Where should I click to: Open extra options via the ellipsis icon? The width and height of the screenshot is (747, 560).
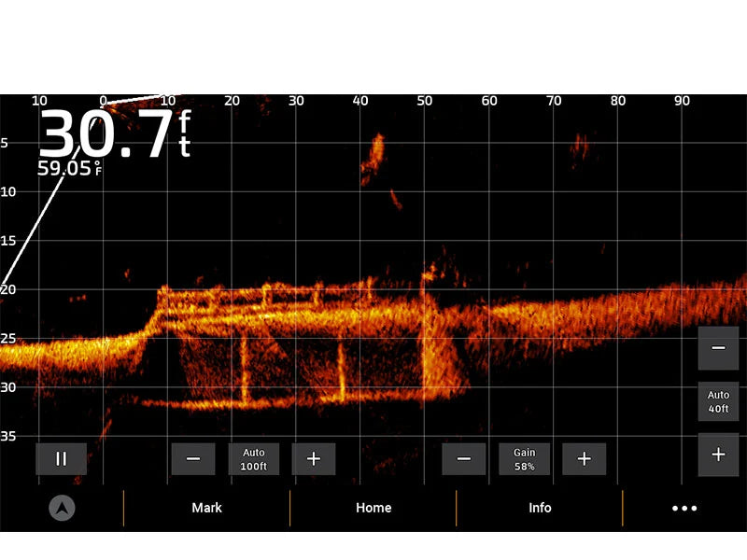684,508
